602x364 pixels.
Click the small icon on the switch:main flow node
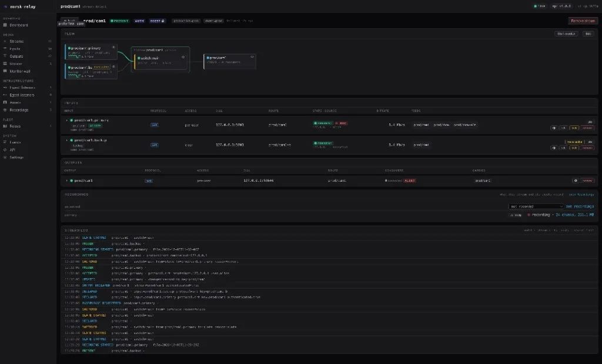point(183,57)
